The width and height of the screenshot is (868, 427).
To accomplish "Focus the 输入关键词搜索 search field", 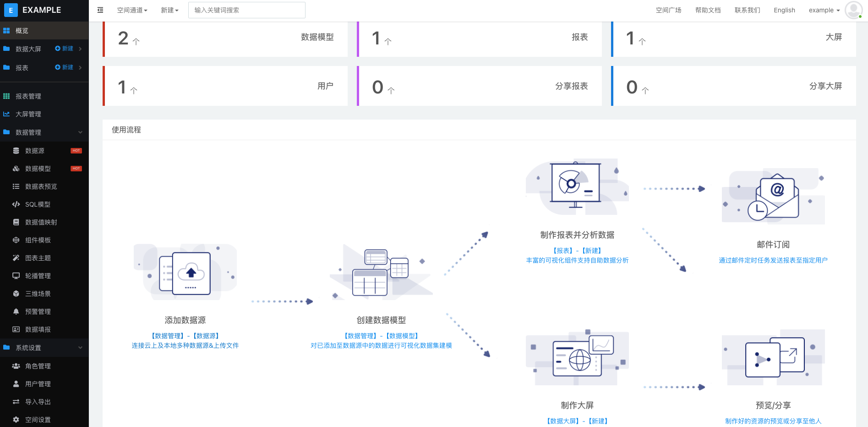I will click(x=246, y=10).
